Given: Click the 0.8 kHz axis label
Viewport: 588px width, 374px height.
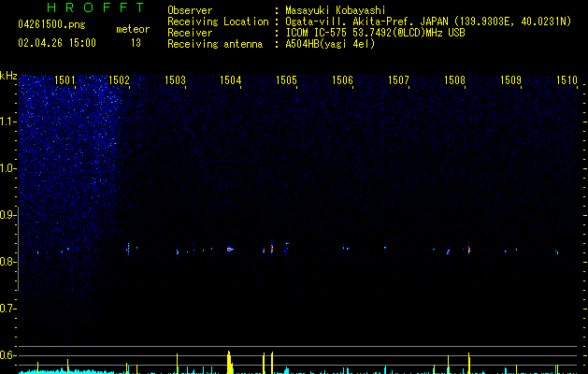Looking at the screenshot, I should pos(7,262).
